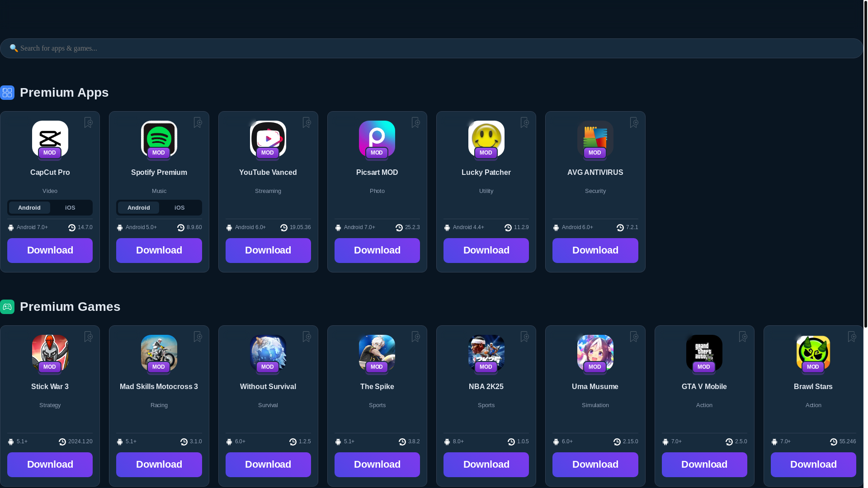Open the CapCut Pro app icon
Image resolution: width=868 pixels, height=488 pixels.
pos(50,139)
